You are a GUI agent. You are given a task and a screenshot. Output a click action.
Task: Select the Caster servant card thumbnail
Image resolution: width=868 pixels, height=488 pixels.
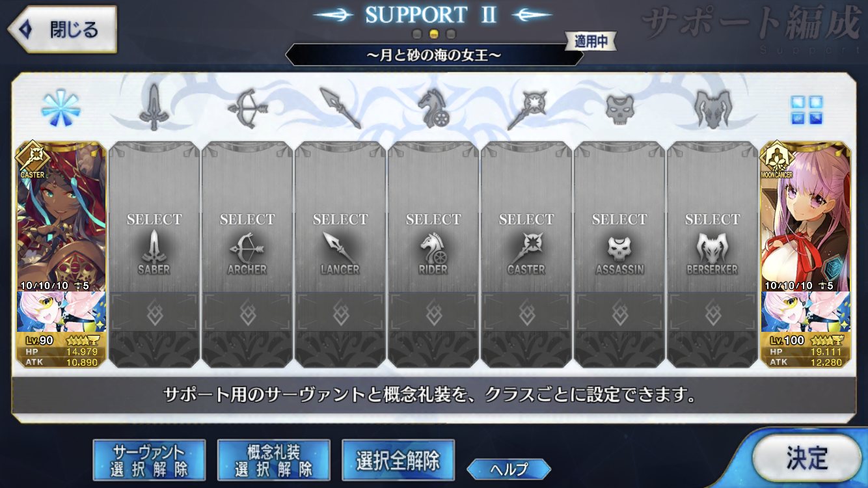point(61,254)
